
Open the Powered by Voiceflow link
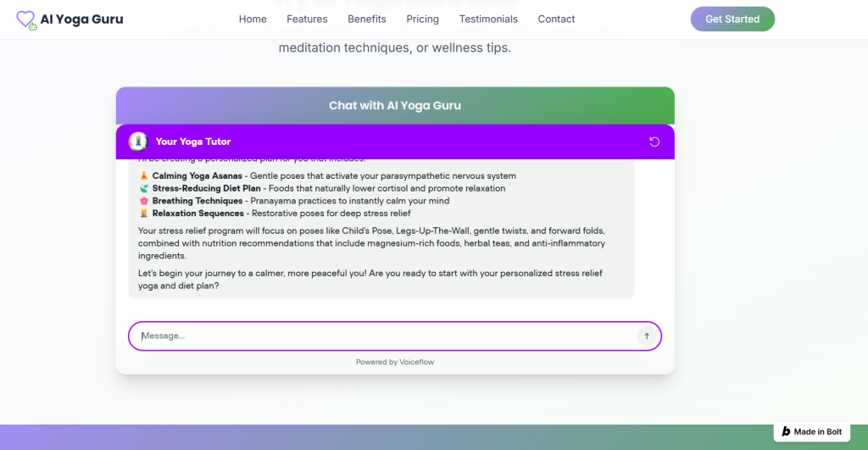click(x=395, y=362)
